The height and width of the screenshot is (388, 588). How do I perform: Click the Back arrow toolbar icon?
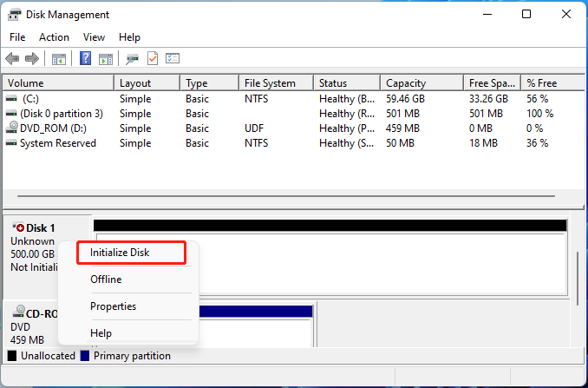click(12, 58)
